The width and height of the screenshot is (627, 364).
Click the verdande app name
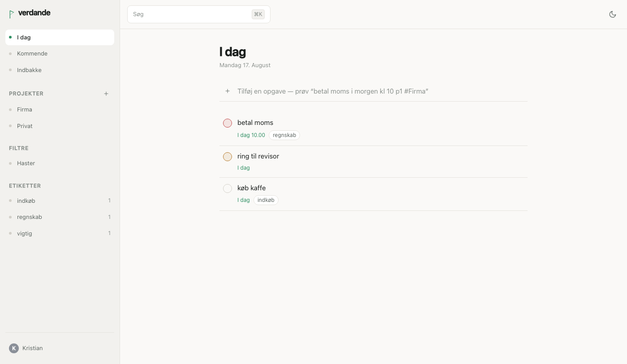(34, 13)
